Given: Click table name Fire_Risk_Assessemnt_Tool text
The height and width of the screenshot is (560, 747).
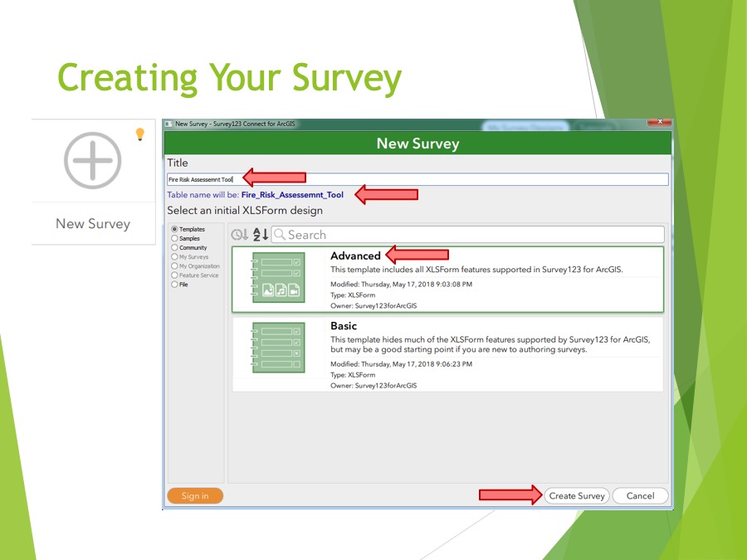Looking at the screenshot, I should [x=292, y=195].
